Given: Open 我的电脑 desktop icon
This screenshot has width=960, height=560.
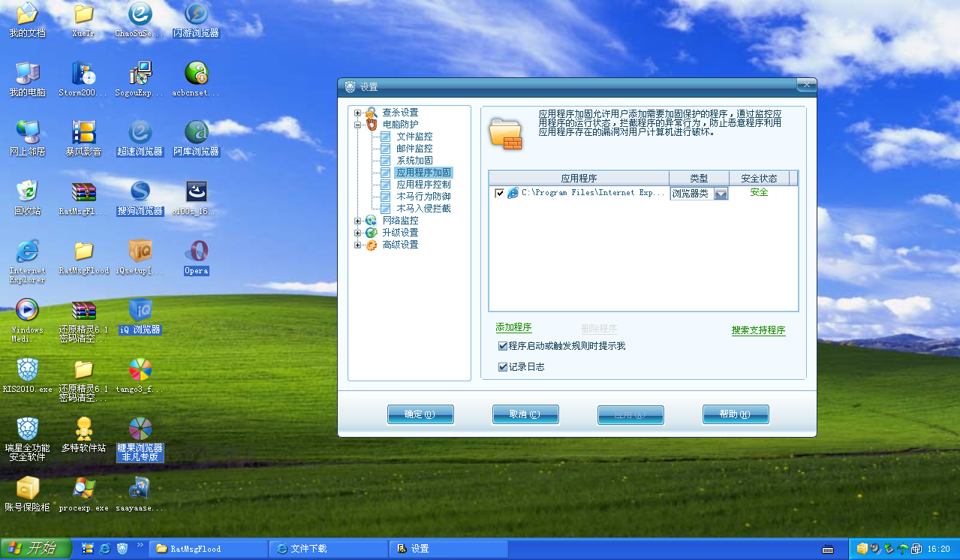Looking at the screenshot, I should point(27,80).
